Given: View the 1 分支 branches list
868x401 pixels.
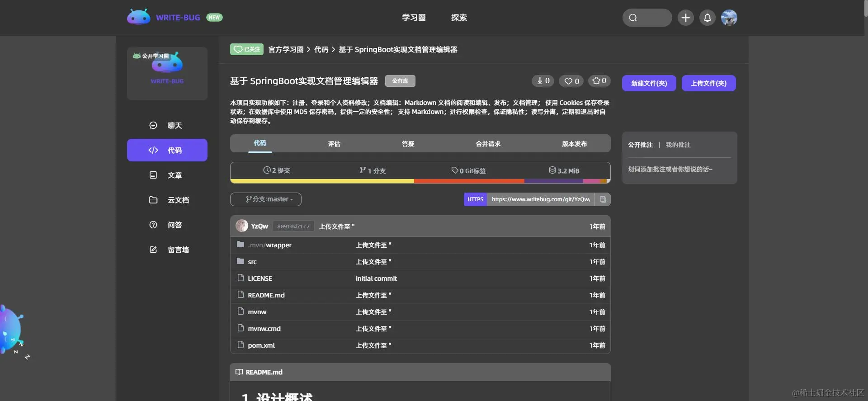Looking at the screenshot, I should tap(373, 170).
